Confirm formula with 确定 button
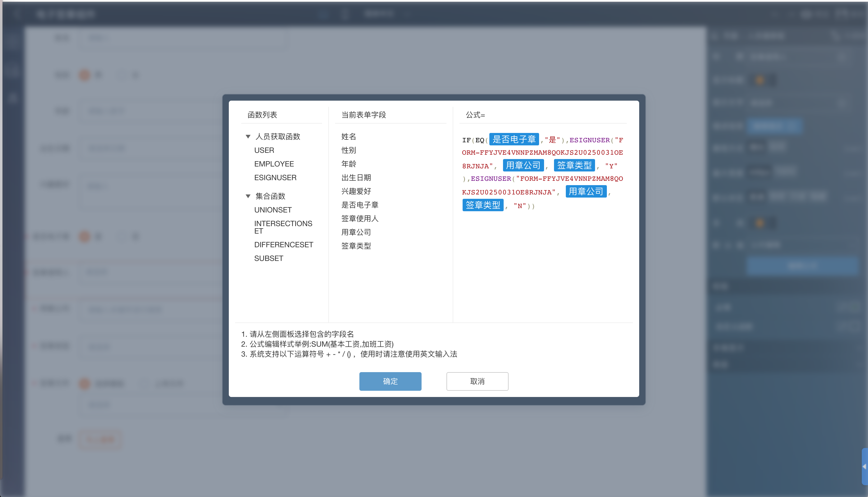 point(390,381)
